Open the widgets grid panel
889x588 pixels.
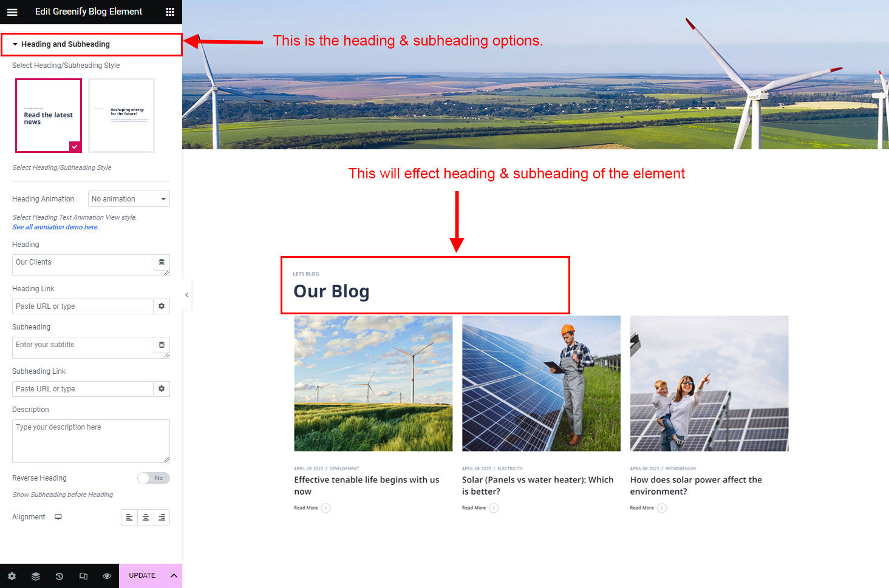(x=170, y=12)
